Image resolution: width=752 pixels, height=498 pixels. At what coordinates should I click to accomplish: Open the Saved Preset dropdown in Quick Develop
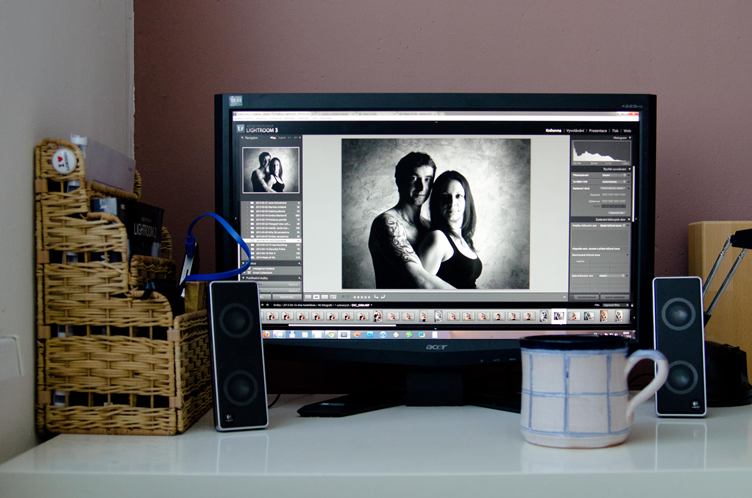pyautogui.click(x=614, y=176)
